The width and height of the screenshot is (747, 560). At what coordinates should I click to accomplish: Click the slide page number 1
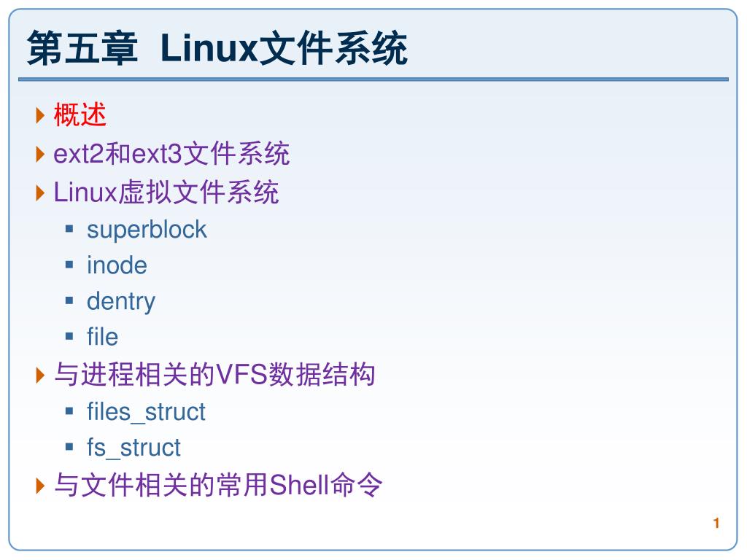[x=716, y=524]
